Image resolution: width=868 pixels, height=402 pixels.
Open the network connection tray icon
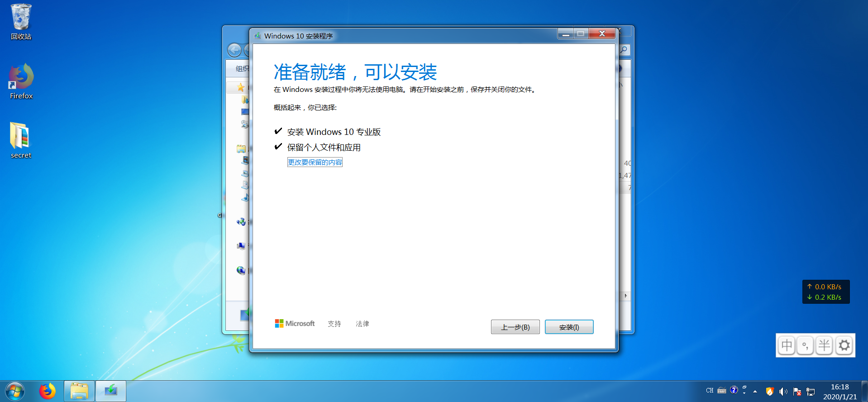point(811,392)
